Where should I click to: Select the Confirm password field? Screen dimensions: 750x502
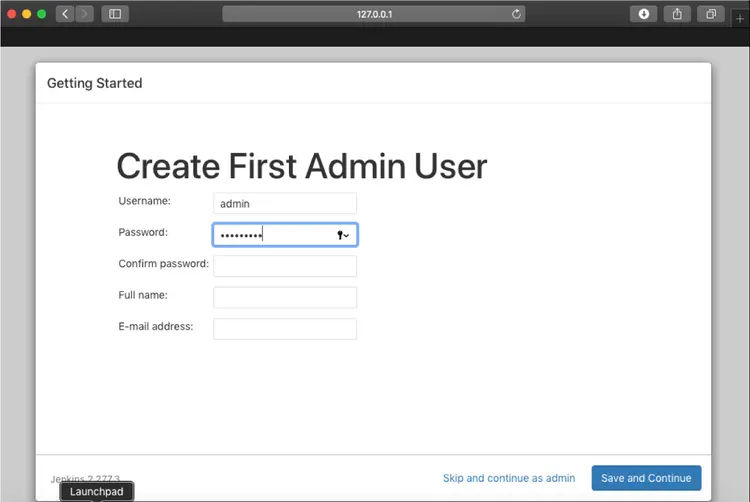[x=285, y=266]
